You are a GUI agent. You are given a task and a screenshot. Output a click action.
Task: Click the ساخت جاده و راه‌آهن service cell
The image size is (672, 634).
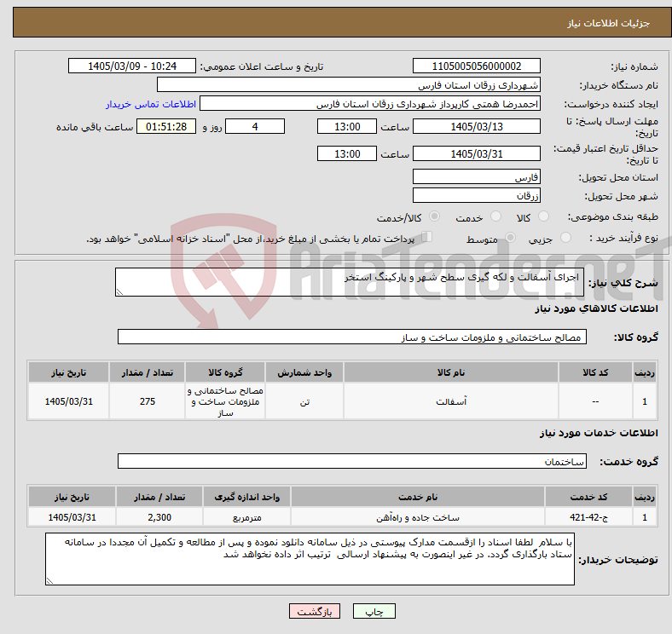(418, 517)
